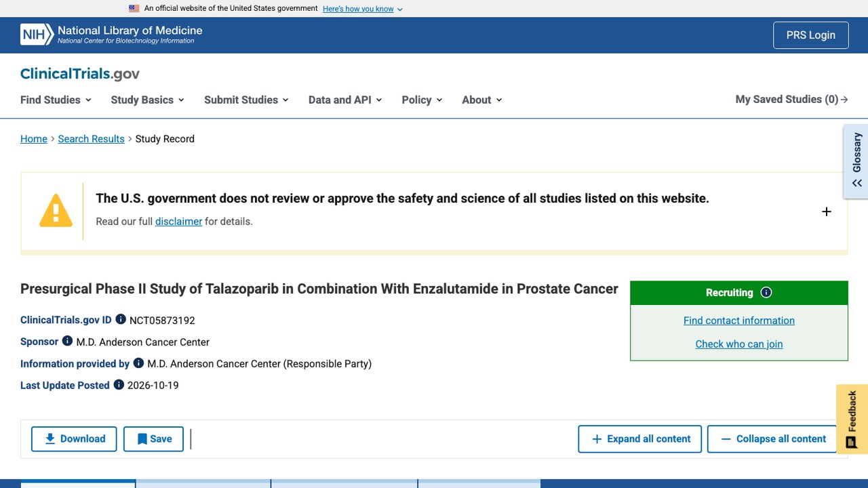The width and height of the screenshot is (868, 488).
Task: Open the Data and API menu
Action: [x=345, y=100]
